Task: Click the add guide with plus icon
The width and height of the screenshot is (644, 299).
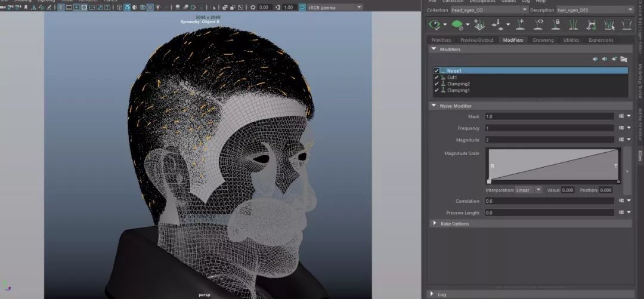Action: [521, 24]
